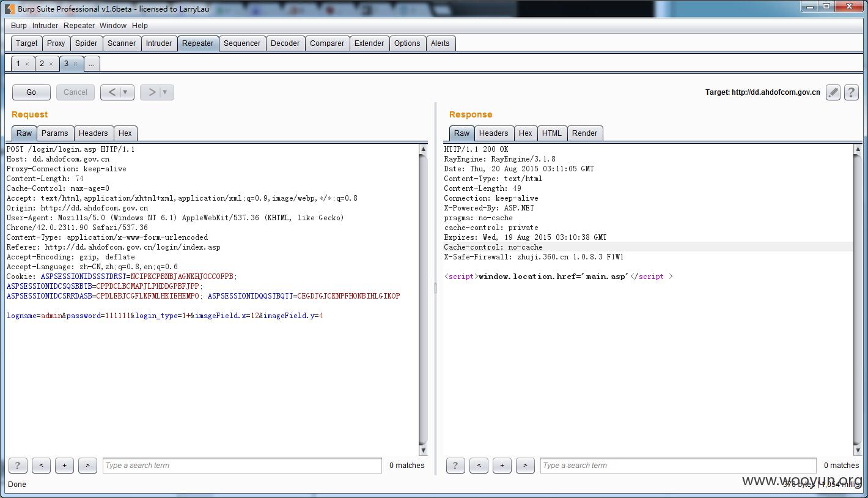868x498 pixels.
Task: Go to next match in request search
Action: point(87,466)
